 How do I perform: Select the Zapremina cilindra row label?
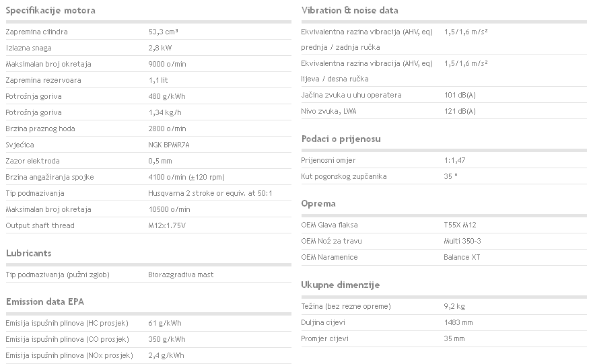pos(36,32)
